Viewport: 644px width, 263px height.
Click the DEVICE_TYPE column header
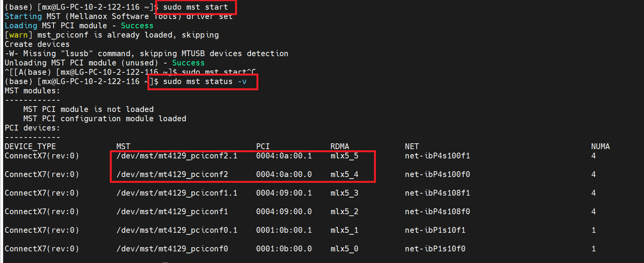point(30,147)
